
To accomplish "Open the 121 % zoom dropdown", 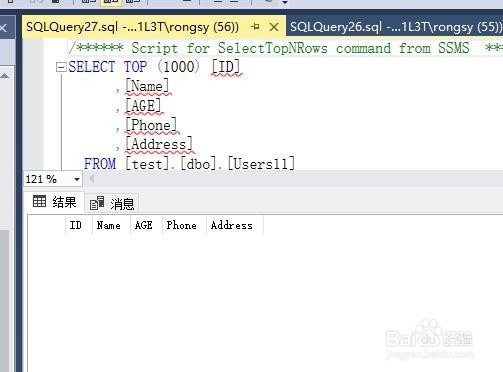I will click(x=77, y=179).
